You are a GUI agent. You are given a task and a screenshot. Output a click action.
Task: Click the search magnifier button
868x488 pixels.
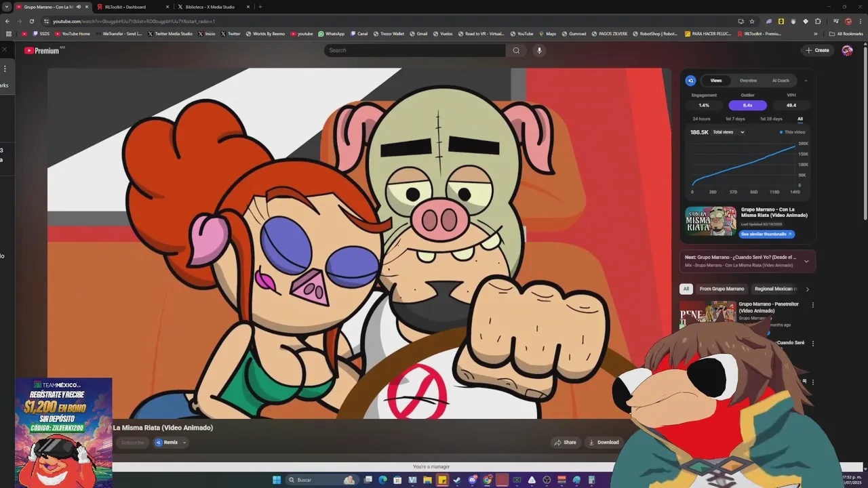click(516, 50)
